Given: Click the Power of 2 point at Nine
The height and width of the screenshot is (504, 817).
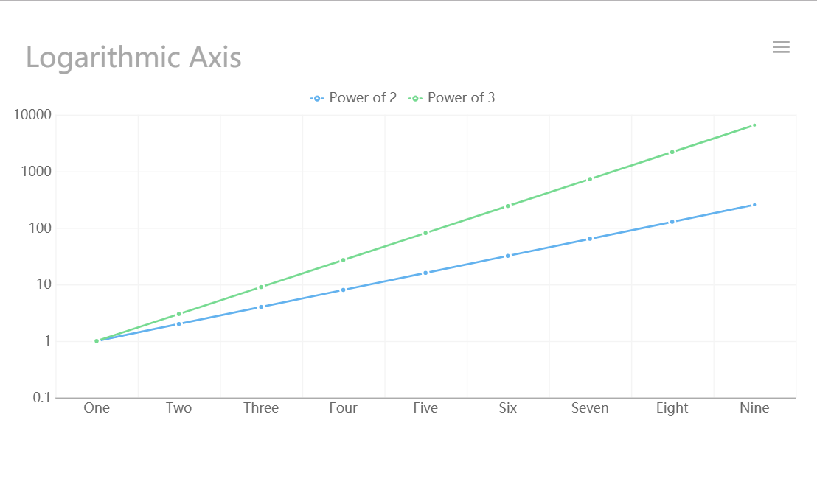Looking at the screenshot, I should tap(754, 205).
